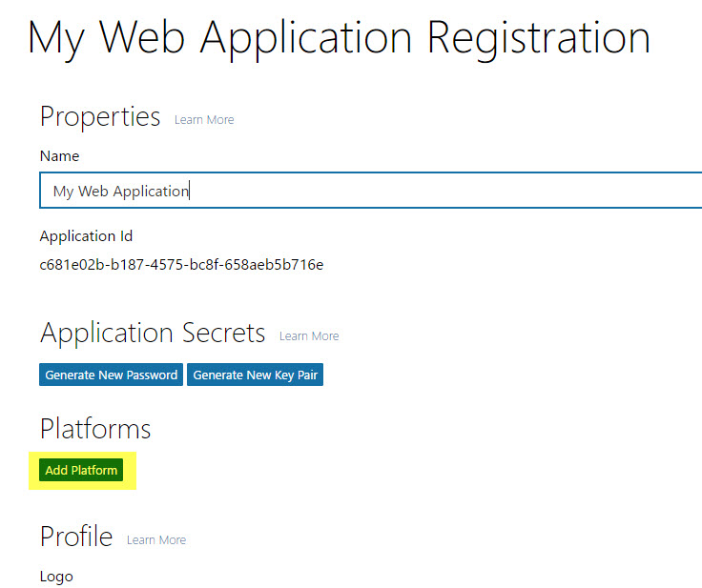Click the word 'Registration' in the page title
The height and width of the screenshot is (588, 702).
click(x=539, y=39)
